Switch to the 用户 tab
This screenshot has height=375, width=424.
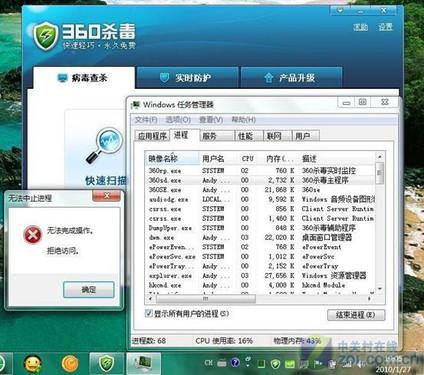tap(306, 136)
